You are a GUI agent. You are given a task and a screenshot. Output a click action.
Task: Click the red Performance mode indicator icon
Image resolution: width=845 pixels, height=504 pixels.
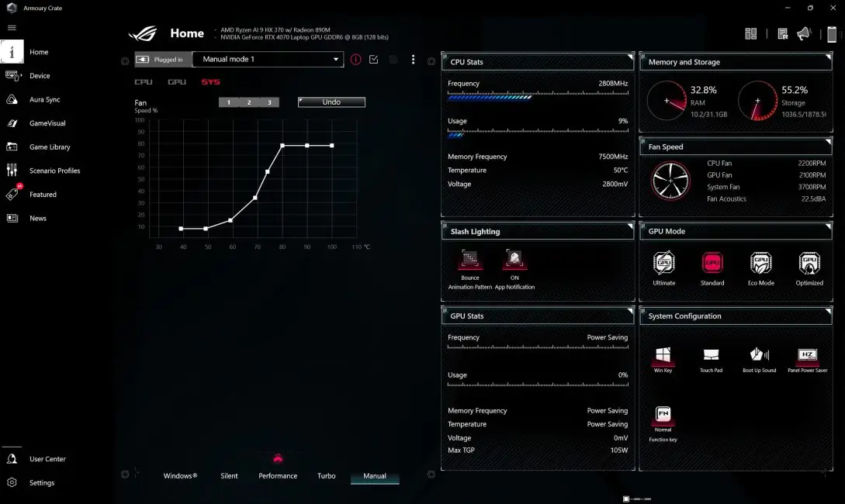click(x=278, y=458)
